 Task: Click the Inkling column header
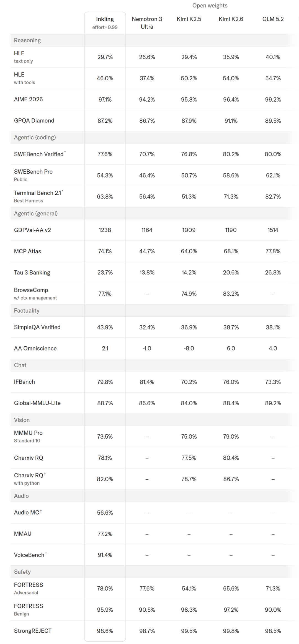tap(105, 23)
